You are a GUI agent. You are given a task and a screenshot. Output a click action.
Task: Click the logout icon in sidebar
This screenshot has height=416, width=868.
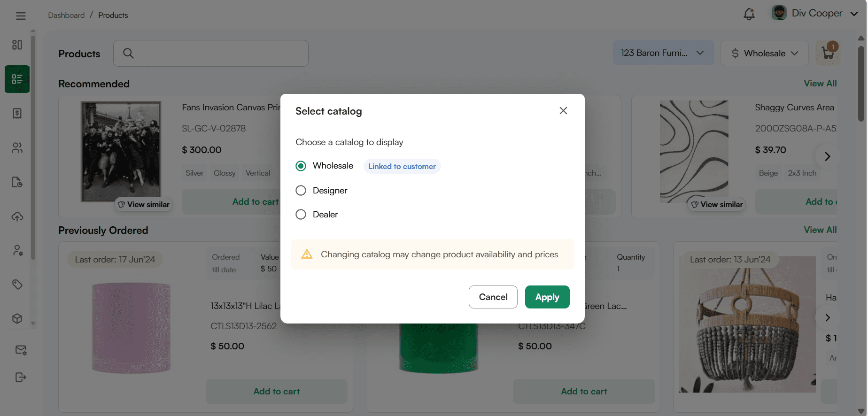[x=21, y=377]
